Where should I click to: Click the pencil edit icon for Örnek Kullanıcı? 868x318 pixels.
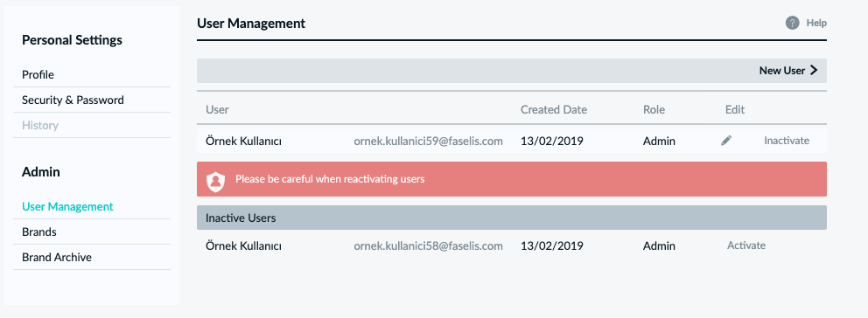726,141
